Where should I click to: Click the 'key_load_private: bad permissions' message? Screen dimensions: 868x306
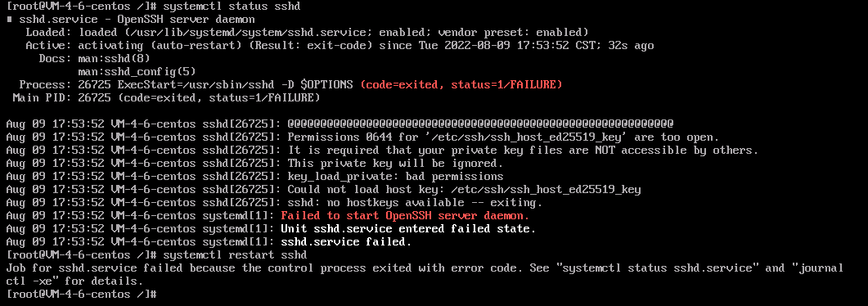point(395,176)
